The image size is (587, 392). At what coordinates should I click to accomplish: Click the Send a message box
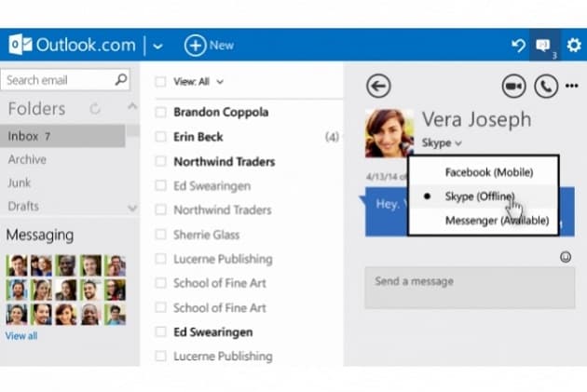[470, 288]
